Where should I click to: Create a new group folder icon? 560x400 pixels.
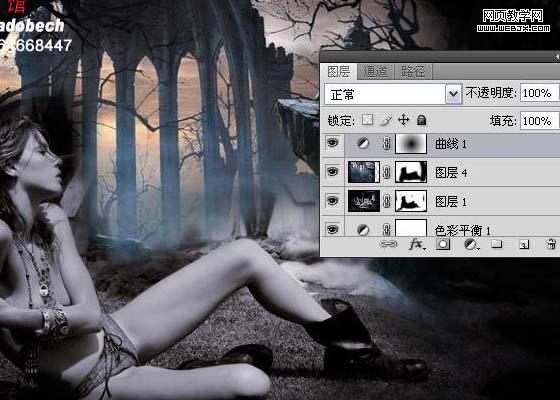(496, 244)
